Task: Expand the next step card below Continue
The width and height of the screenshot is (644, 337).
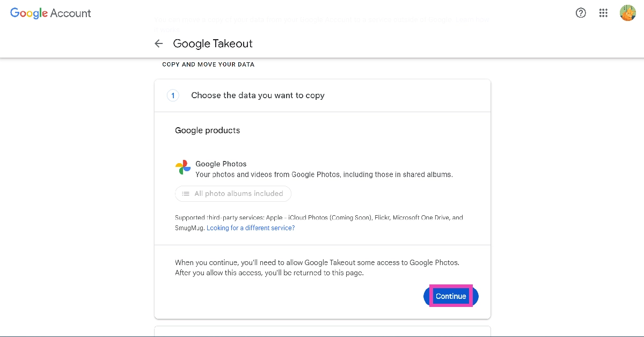Action: pos(323,331)
